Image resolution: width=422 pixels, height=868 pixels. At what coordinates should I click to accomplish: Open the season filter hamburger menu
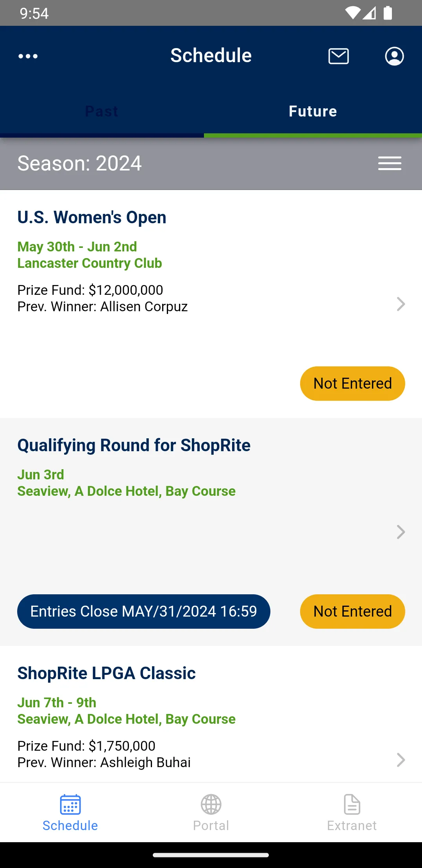(x=390, y=163)
